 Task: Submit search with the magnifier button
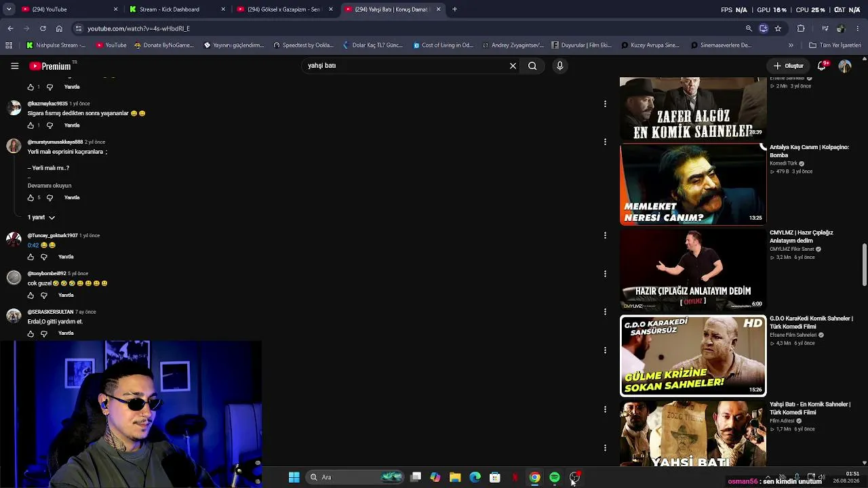pyautogui.click(x=532, y=66)
